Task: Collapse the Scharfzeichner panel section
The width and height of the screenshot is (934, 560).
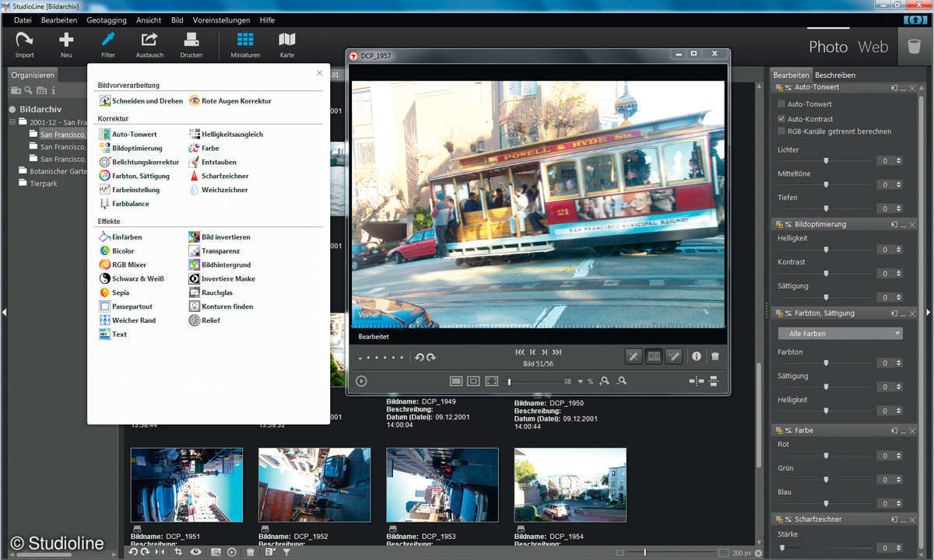Action: [904, 519]
